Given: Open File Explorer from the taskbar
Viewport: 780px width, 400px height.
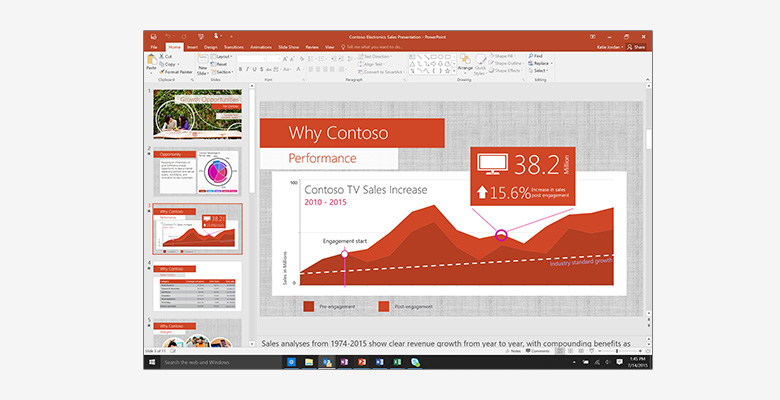Looking at the screenshot, I should pyautogui.click(x=309, y=362).
